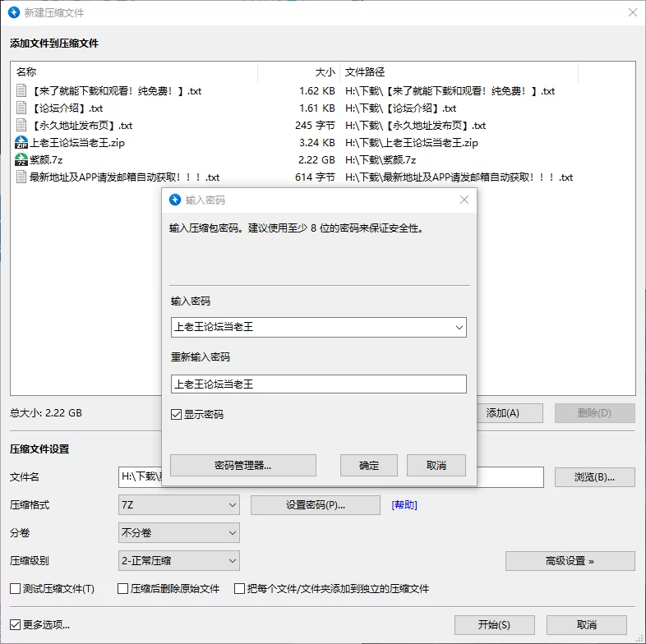Click the 文件名 path input field
Viewport: 646px width, 644px height.
(331, 477)
